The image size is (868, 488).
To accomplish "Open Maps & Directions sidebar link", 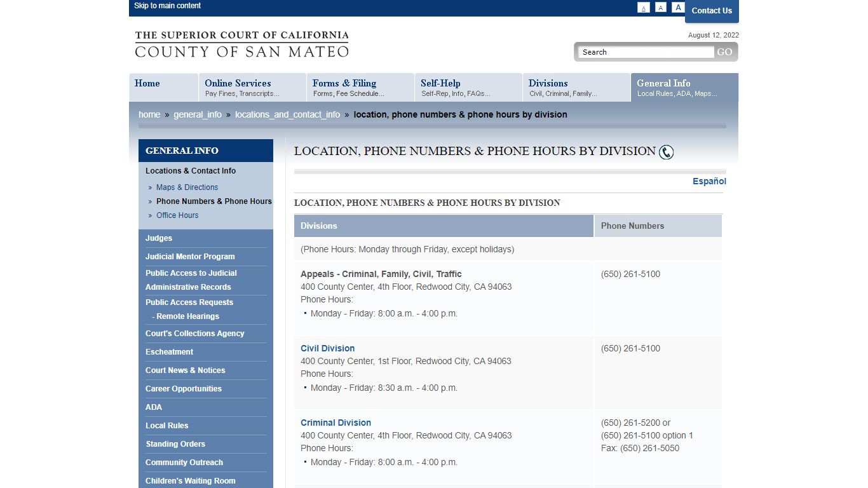I will [x=187, y=187].
